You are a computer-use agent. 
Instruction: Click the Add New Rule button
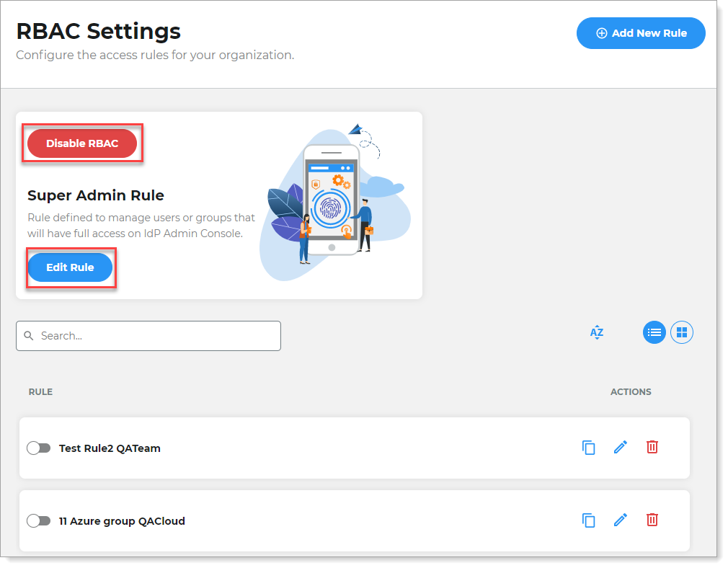(x=640, y=32)
